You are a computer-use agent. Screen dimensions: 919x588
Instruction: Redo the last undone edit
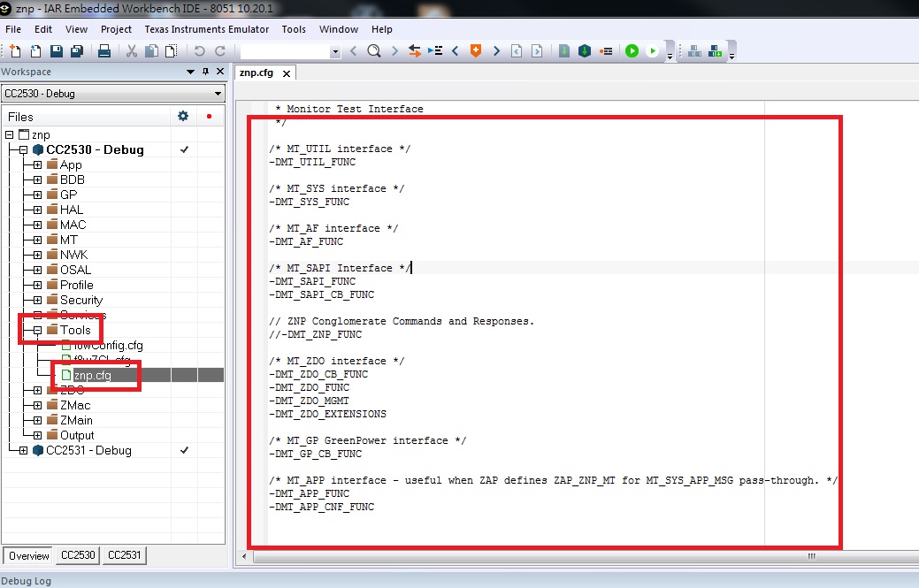coord(219,51)
